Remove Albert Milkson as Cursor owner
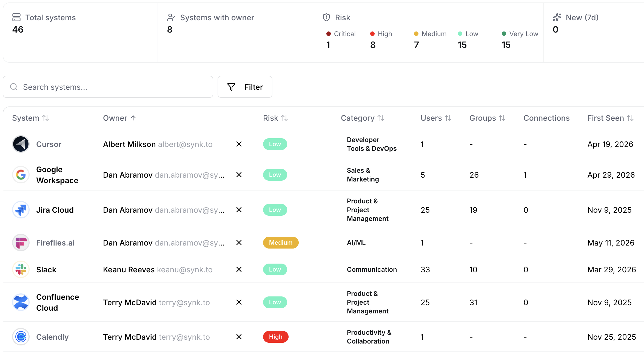 pyautogui.click(x=239, y=144)
